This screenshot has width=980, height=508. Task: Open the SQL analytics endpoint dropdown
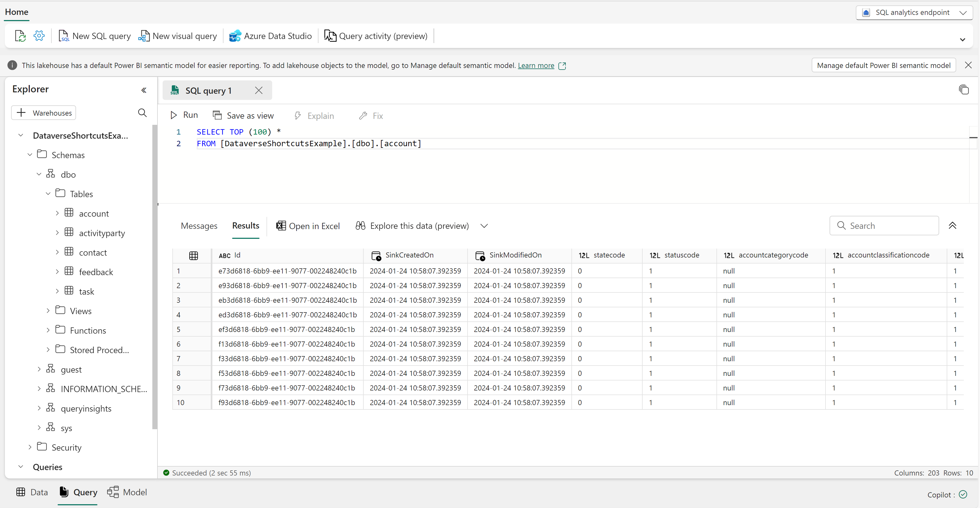coord(914,12)
